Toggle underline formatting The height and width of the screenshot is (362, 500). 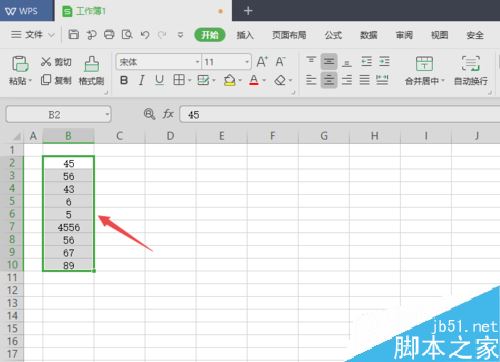click(159, 80)
